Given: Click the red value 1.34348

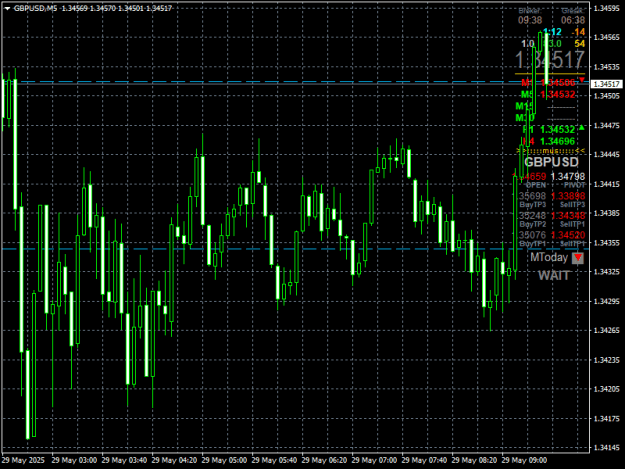Looking at the screenshot, I should click(x=568, y=216).
